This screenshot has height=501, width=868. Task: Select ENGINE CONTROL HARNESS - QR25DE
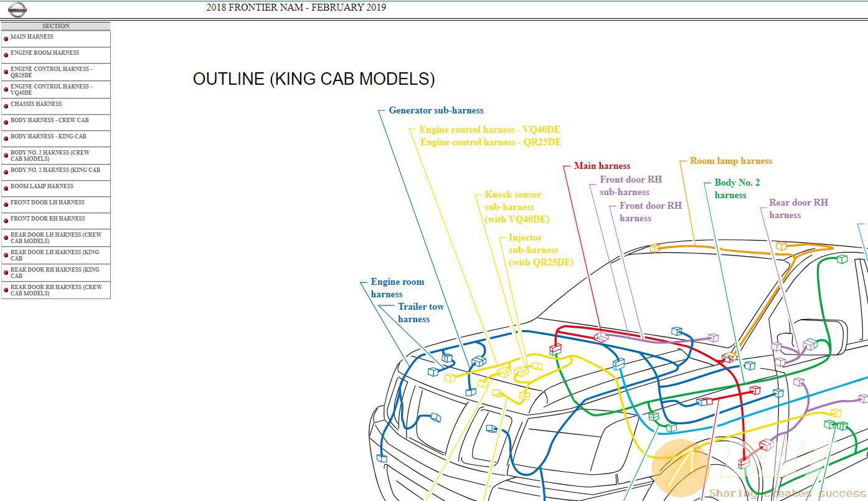click(51, 72)
